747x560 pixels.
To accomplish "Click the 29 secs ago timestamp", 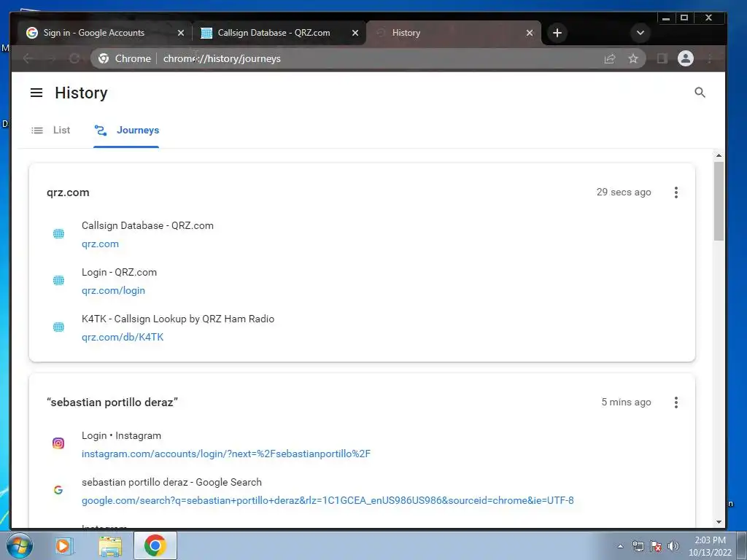I will pos(624,192).
